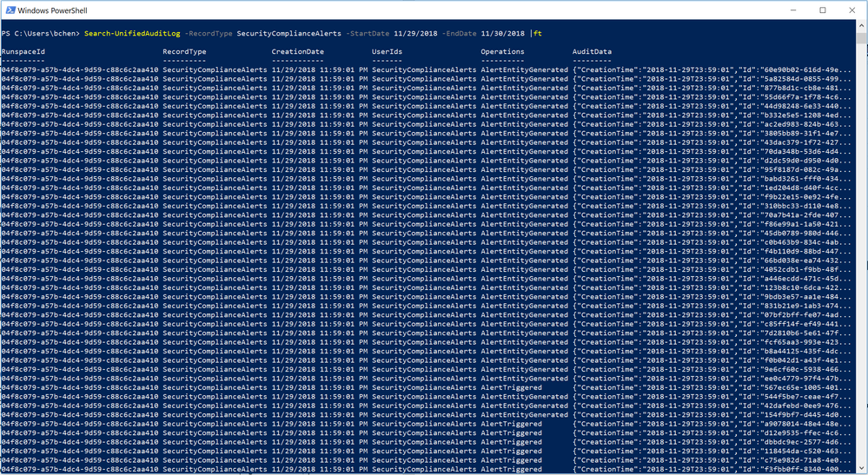Click the vertical scrollbar thumb
Screen dimensions: 868x475
pyautogui.click(x=862, y=37)
